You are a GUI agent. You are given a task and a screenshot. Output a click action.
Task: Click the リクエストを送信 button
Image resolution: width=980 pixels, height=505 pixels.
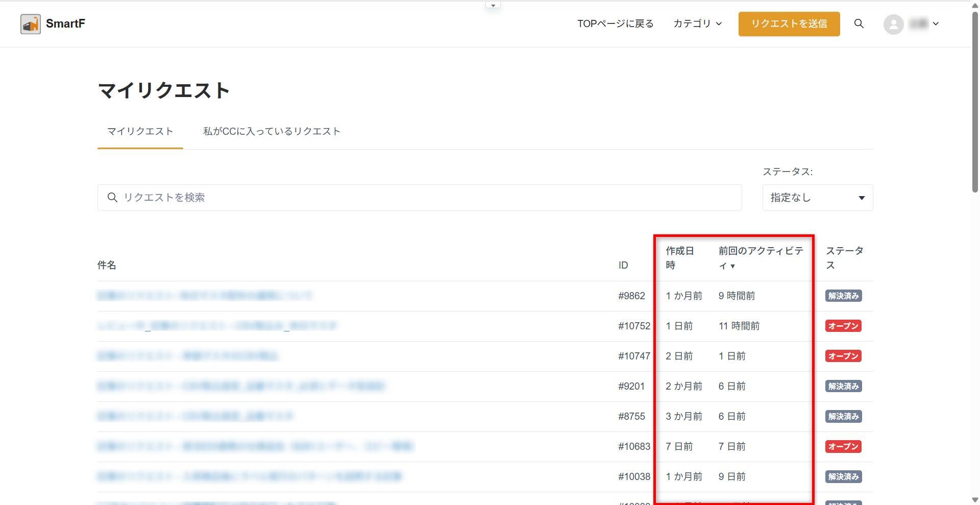click(789, 24)
